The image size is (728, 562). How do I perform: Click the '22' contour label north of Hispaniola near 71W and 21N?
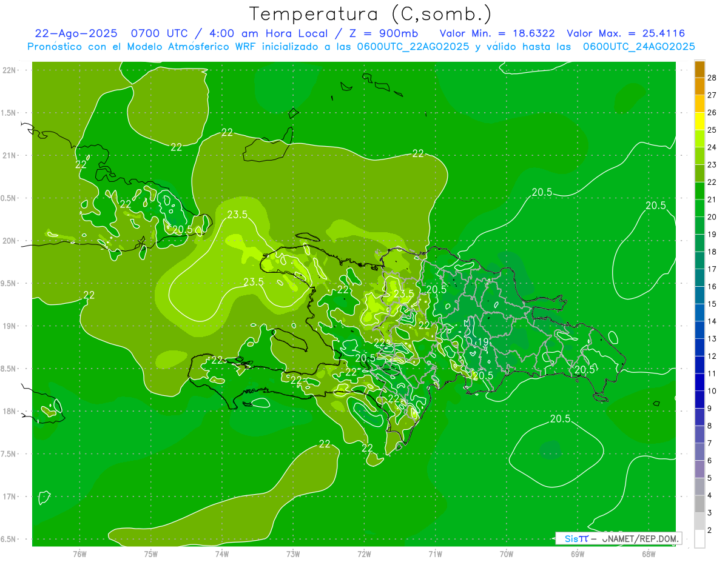pyautogui.click(x=418, y=154)
